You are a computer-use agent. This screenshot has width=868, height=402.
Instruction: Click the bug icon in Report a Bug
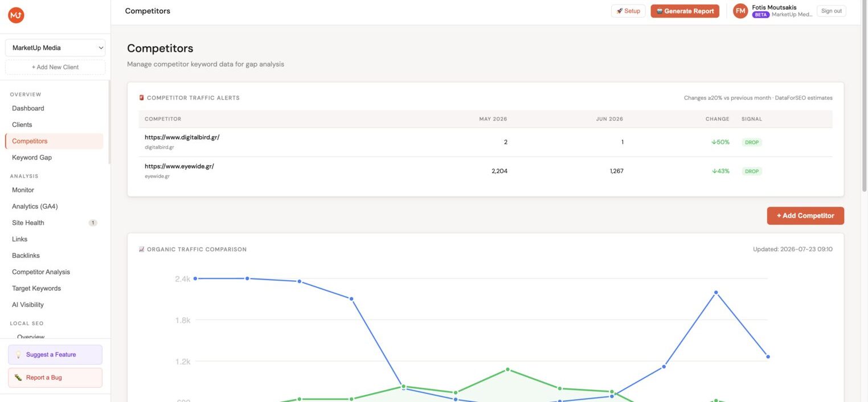pyautogui.click(x=18, y=378)
